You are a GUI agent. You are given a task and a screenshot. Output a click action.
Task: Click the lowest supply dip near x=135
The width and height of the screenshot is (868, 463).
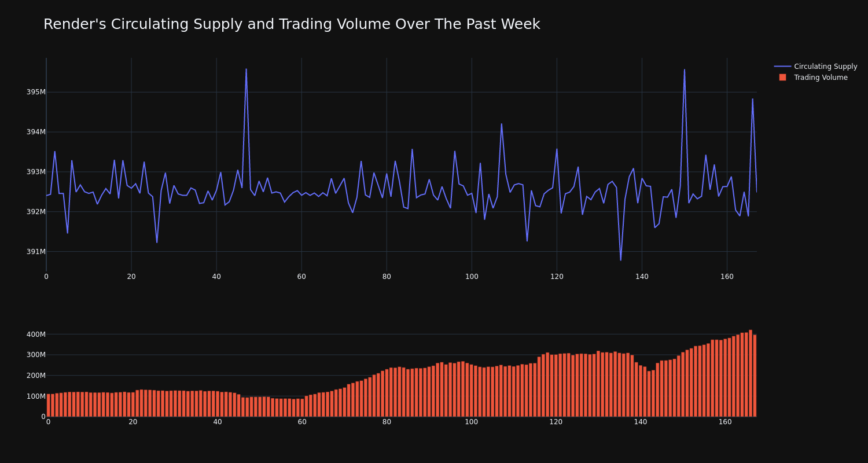pos(620,260)
